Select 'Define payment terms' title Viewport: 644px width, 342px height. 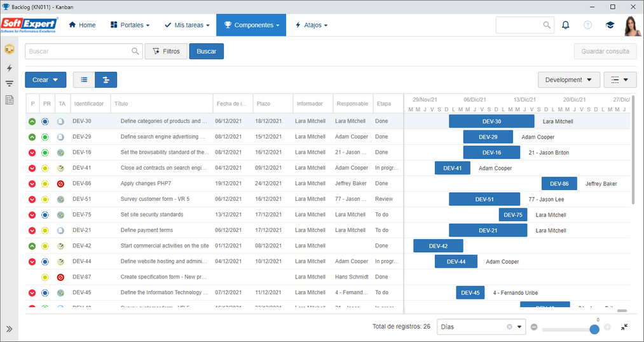[147, 230]
